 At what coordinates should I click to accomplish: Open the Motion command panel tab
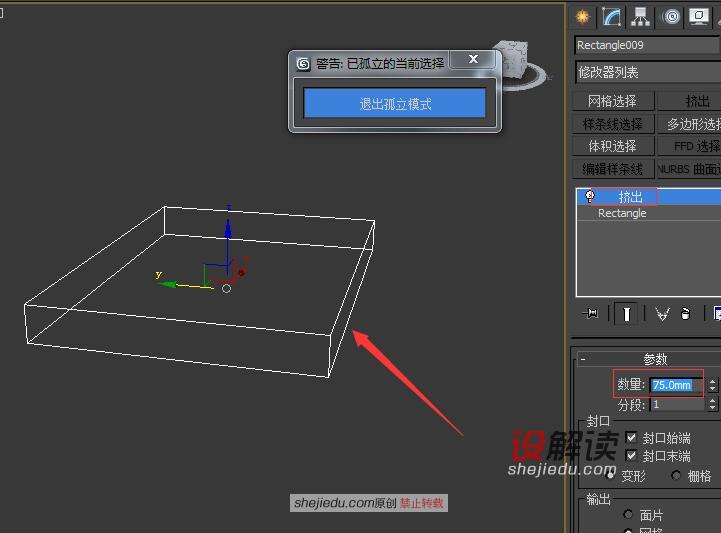coord(672,17)
